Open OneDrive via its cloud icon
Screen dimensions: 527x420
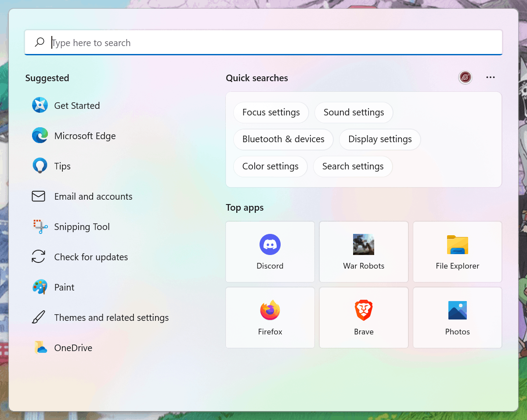40,348
